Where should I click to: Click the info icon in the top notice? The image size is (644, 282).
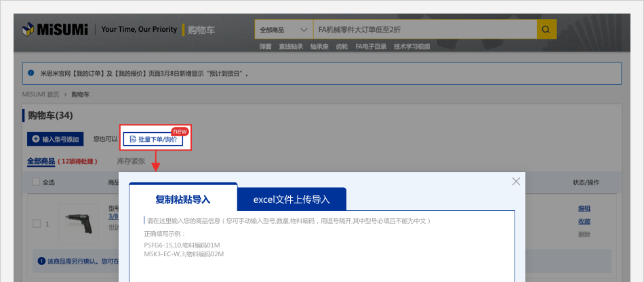(32, 73)
